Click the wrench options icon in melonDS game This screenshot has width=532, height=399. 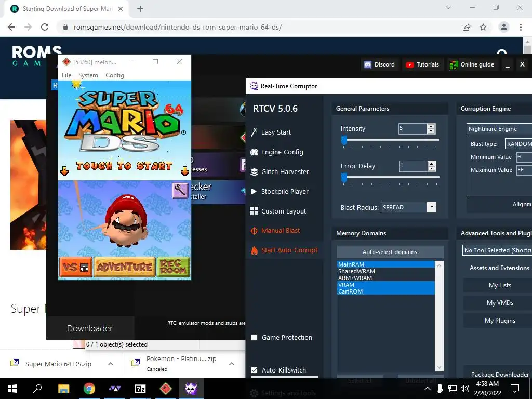180,190
